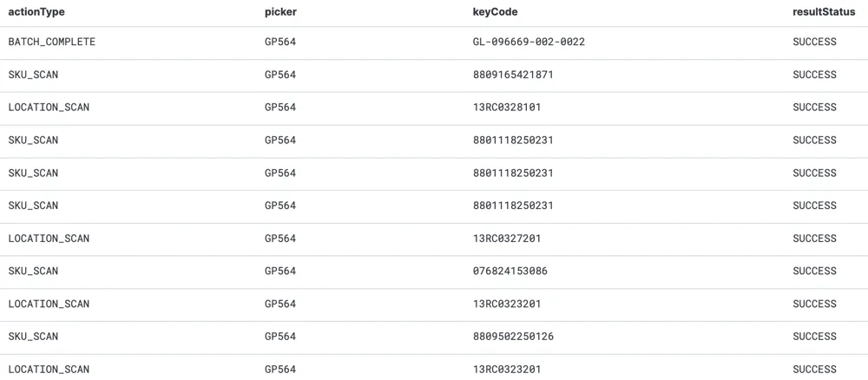Click keyCode 13RC0327201

[507, 239]
